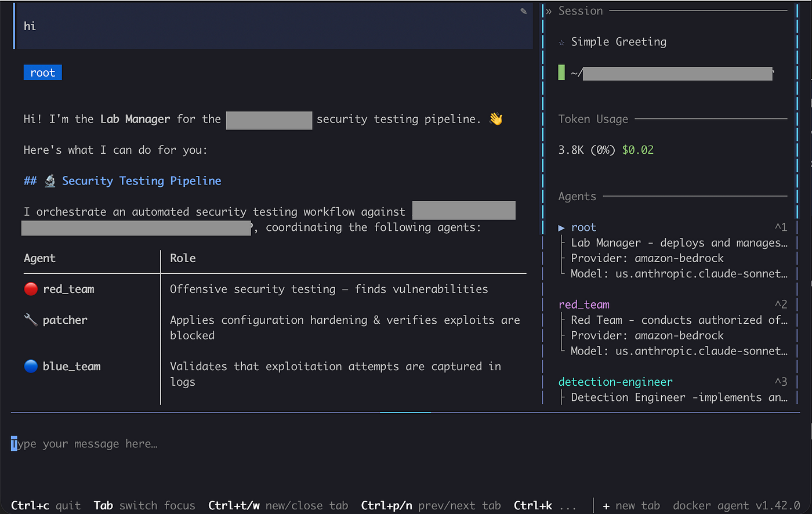Click 'Provider: amazon-bedrock' under root agent
The image size is (812, 514).
[647, 258]
